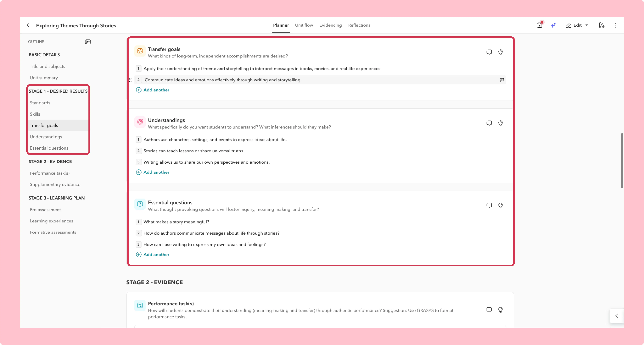Viewport: 644px width, 345px height.
Task: Edit understanding 'Stories can teach lessons'
Action: (x=194, y=151)
